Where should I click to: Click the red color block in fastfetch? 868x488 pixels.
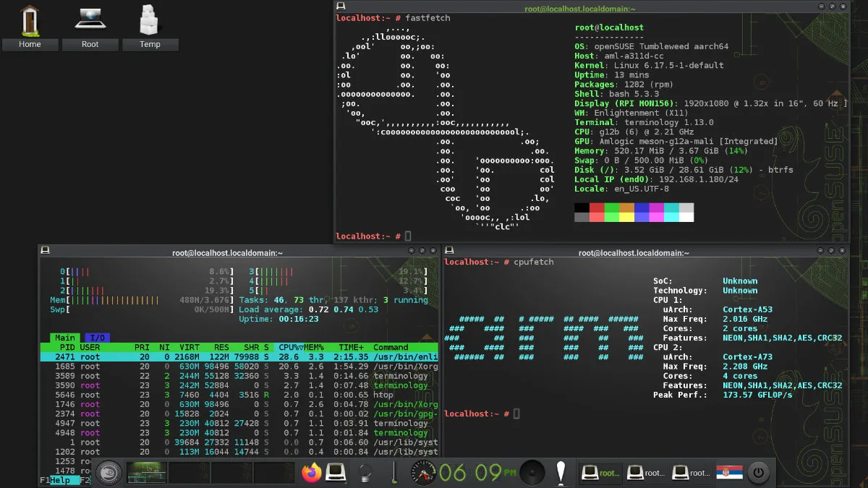(597, 208)
